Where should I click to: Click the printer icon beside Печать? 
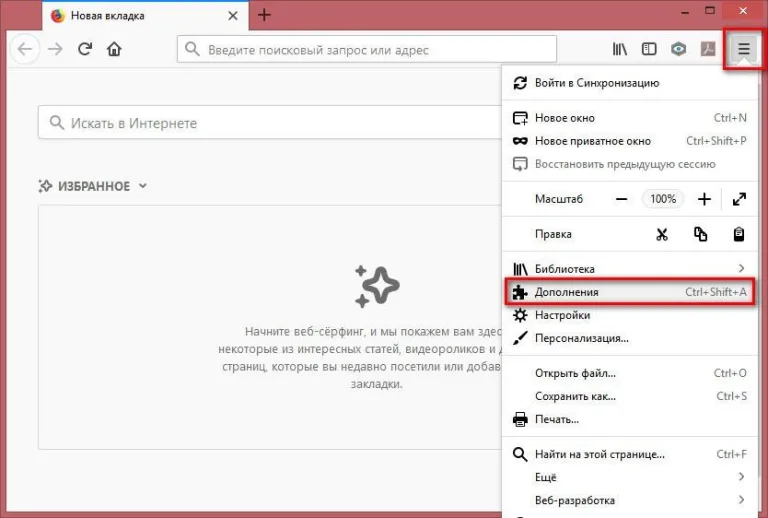520,419
